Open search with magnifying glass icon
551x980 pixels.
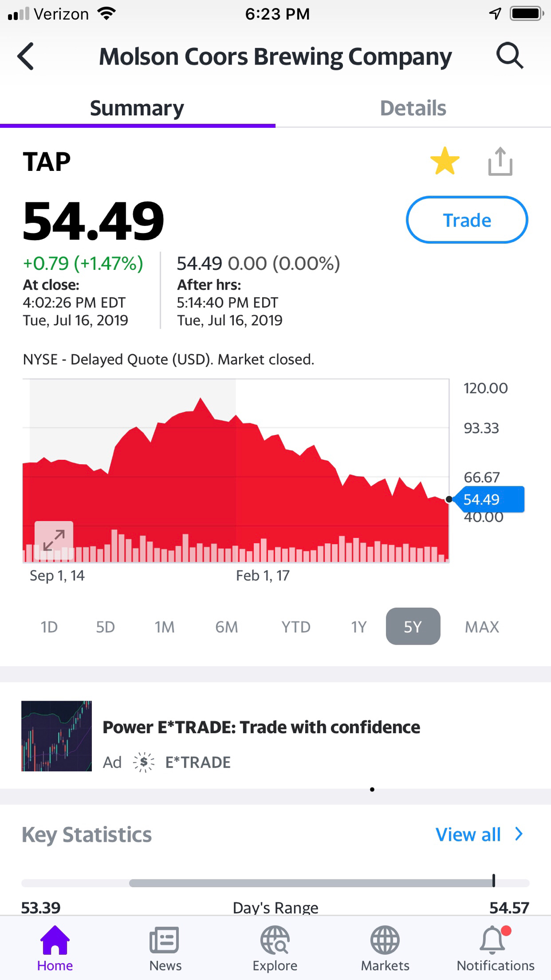coord(510,56)
